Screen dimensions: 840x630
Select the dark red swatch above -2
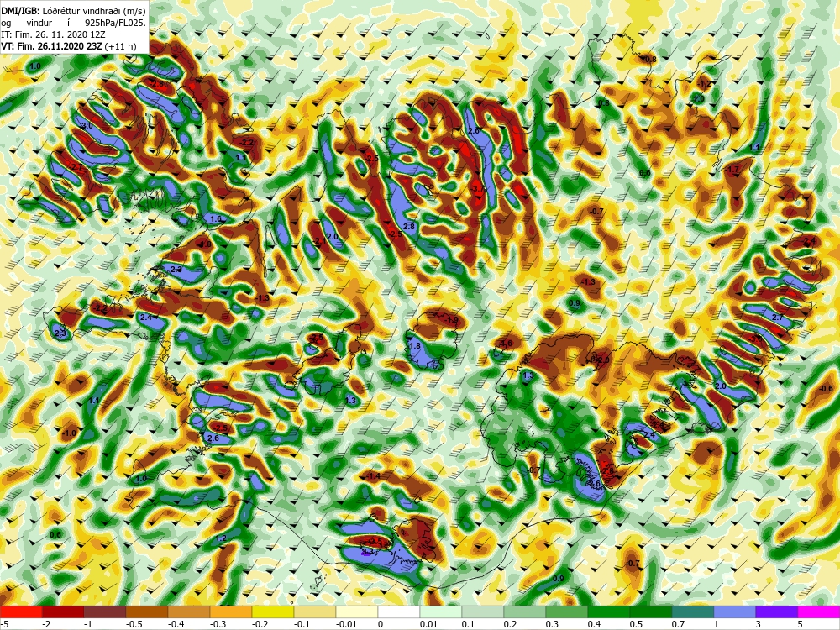63,612
